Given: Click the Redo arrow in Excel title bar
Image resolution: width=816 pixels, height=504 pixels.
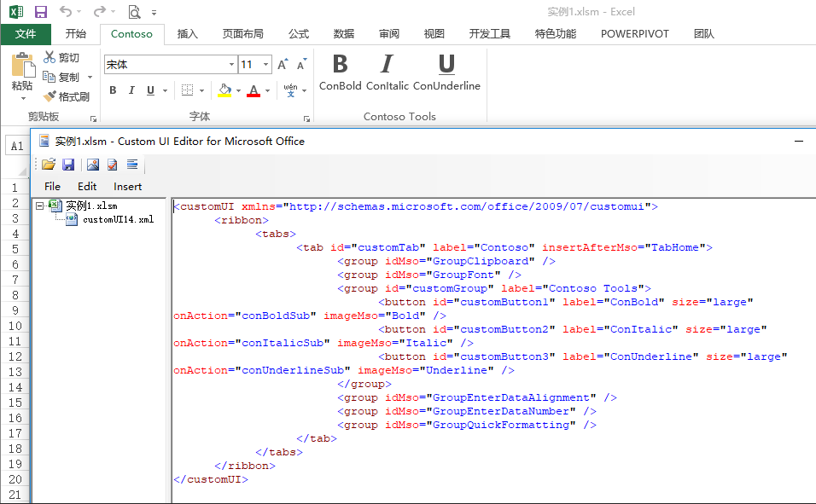Looking at the screenshot, I should click(100, 11).
